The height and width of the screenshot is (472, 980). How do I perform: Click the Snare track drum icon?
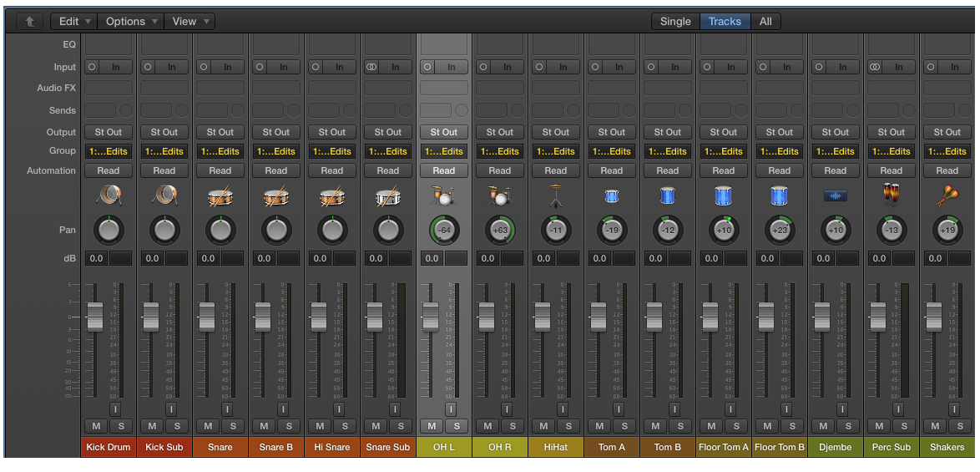point(220,196)
